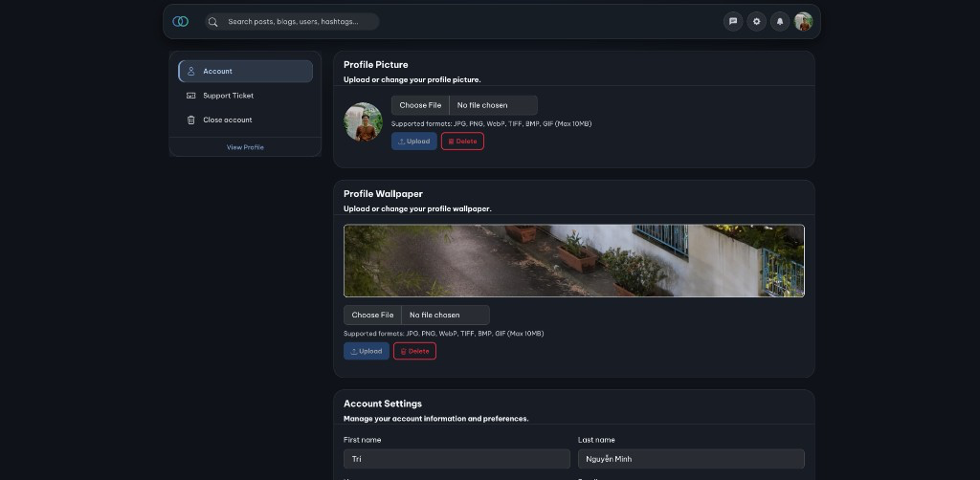980x480 pixels.
Task: Choose File for profile wallpaper
Action: [x=372, y=316]
